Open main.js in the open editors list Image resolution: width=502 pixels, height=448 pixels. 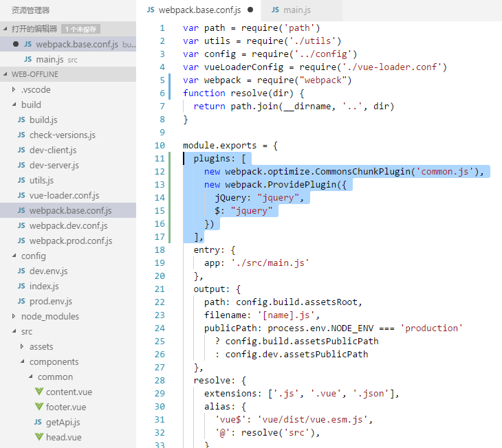(x=68, y=59)
